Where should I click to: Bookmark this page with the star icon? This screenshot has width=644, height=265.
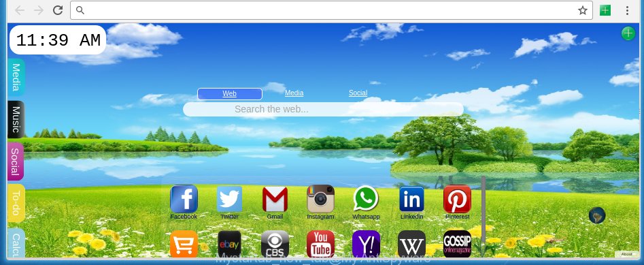[x=582, y=10]
